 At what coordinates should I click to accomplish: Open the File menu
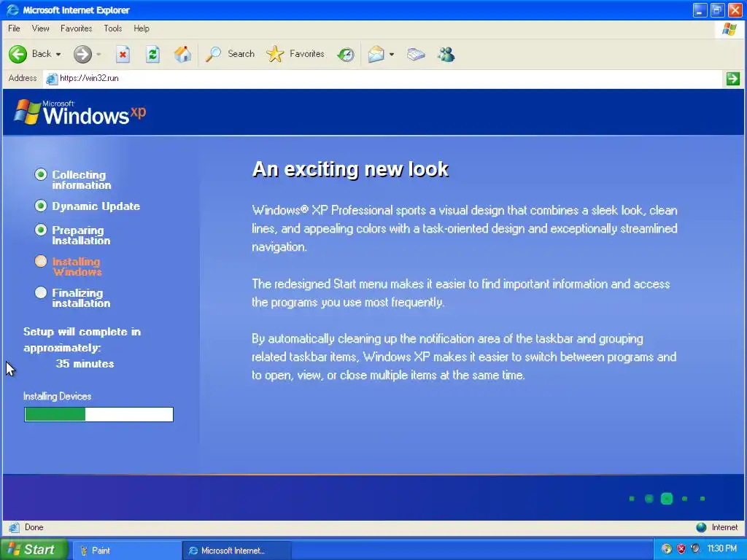15,28
